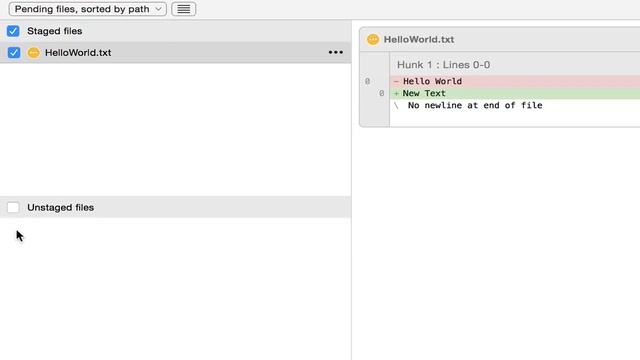Click the new line number 0 in the diff gutter

(x=382, y=93)
